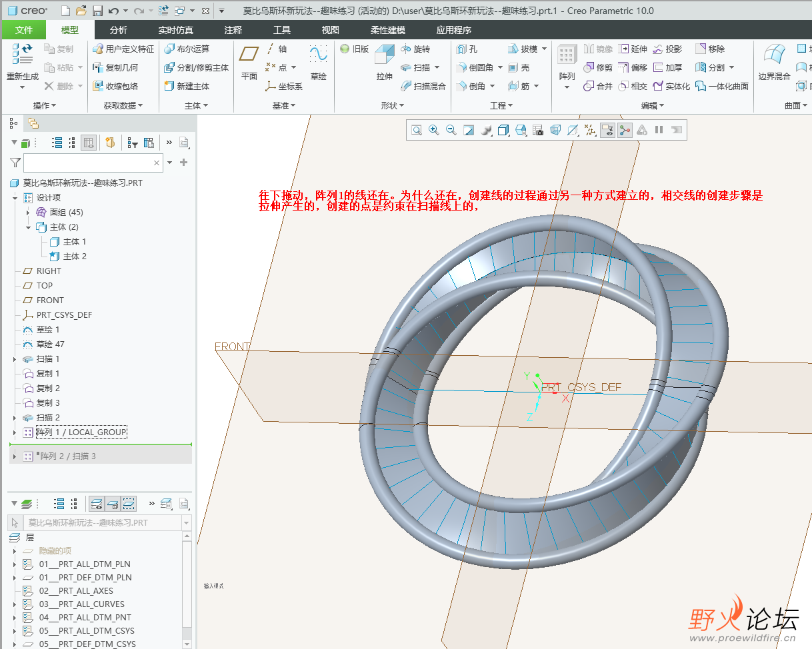Toggle the Legacy (旧版) option

click(354, 49)
